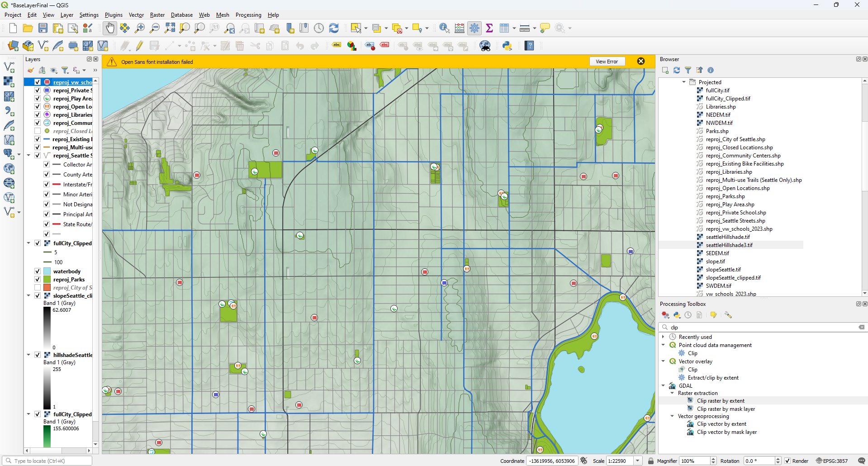This screenshot has height=466, width=868.
Task: Select the Identify Features tool
Action: click(444, 29)
